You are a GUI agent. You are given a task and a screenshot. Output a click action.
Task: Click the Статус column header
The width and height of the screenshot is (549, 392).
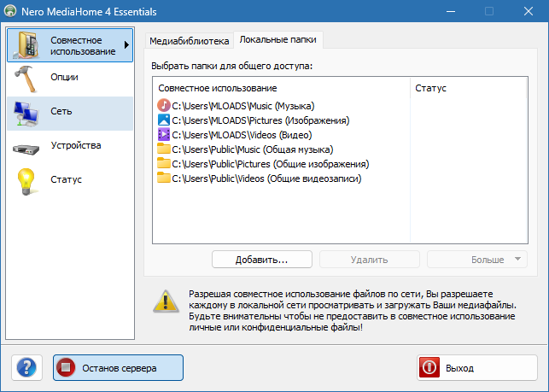click(x=468, y=88)
